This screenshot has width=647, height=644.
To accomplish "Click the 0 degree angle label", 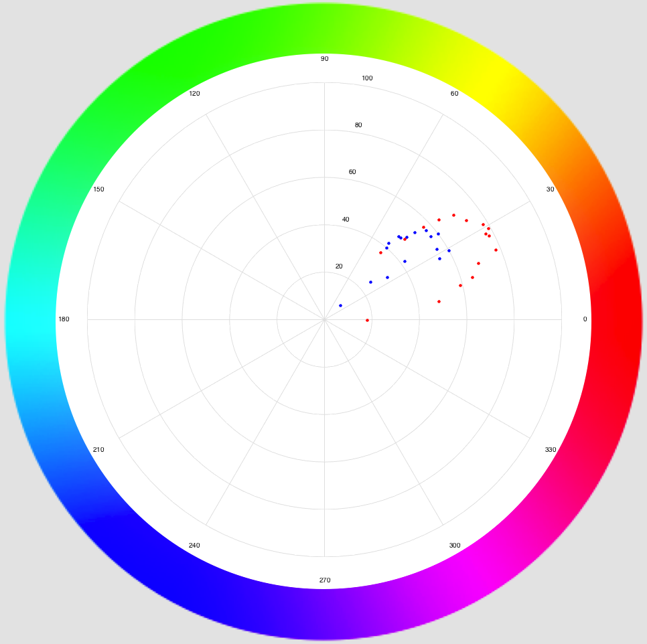I will coord(585,319).
